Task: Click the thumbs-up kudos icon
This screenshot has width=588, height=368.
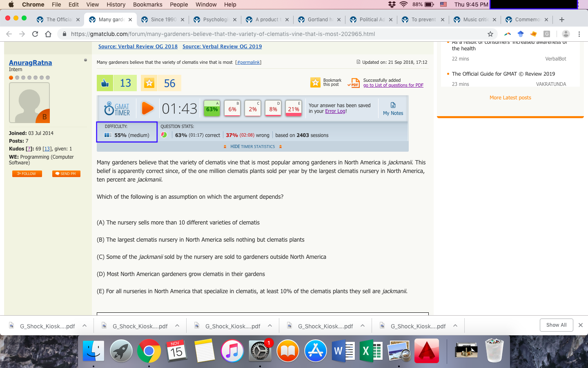Action: click(105, 83)
